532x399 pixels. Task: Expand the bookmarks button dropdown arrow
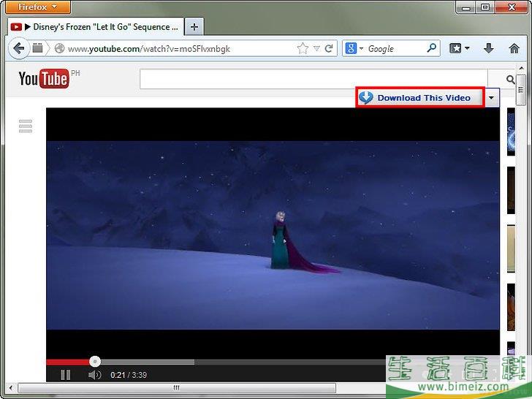tap(467, 48)
